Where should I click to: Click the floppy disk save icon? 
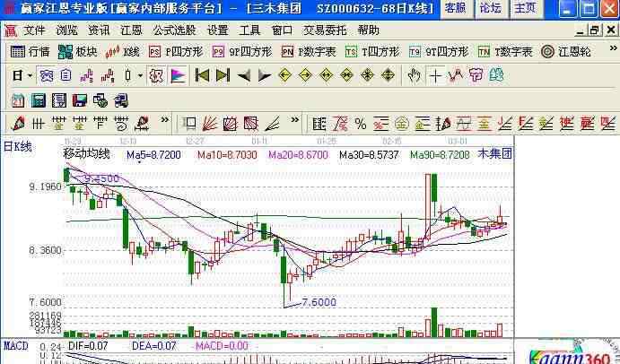tap(80, 100)
